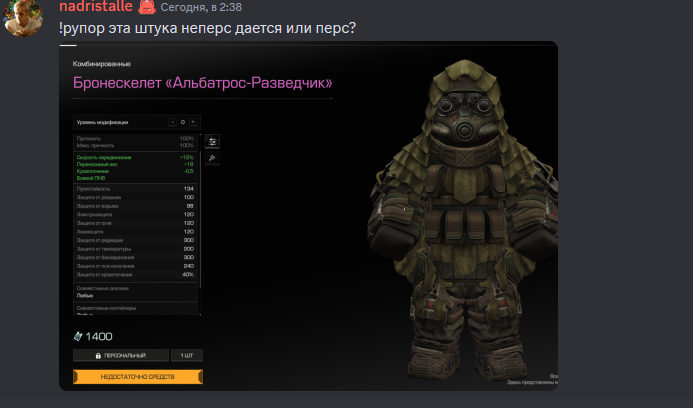Click the message timestamp "Сегодня, в 2:38"

[201, 7]
